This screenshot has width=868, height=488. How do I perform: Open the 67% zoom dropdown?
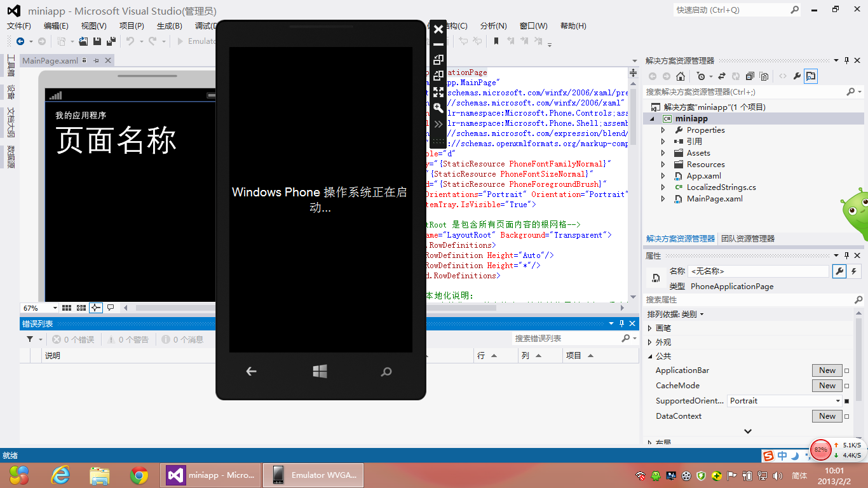coord(55,308)
